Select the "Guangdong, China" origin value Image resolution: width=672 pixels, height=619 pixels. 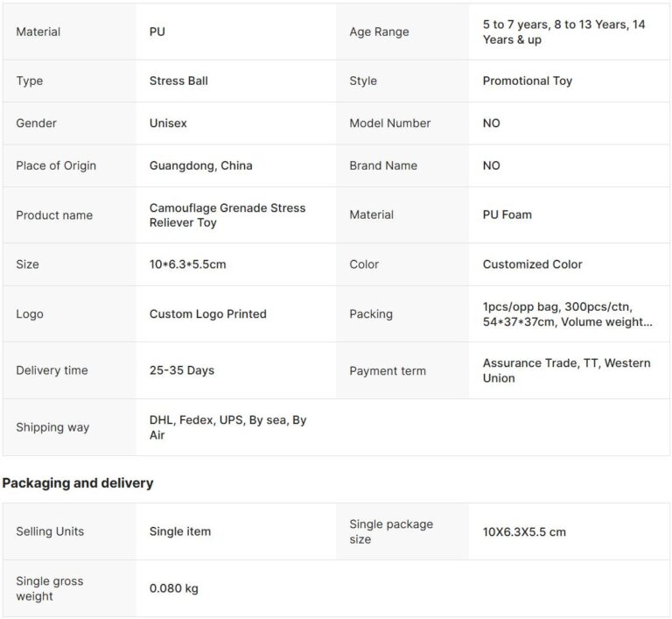pyautogui.click(x=200, y=165)
